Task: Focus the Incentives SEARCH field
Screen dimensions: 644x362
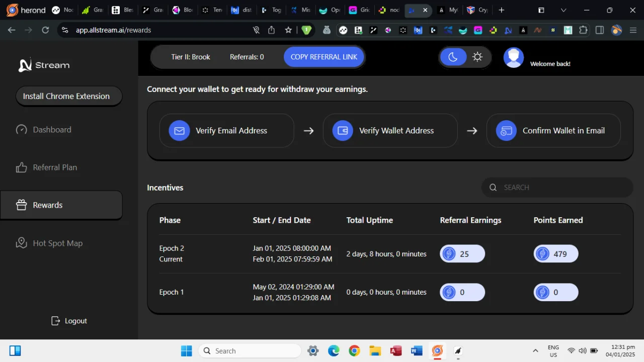Action: tap(557, 188)
